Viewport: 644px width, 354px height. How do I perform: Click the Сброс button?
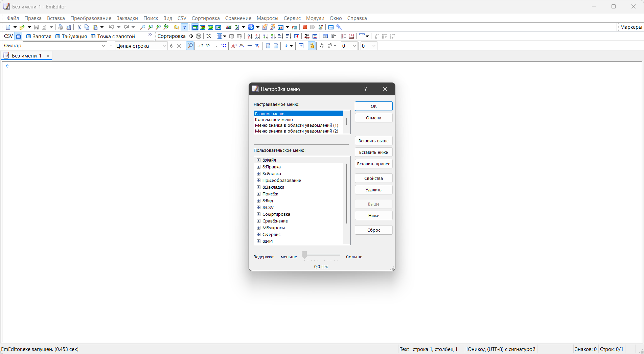373,230
